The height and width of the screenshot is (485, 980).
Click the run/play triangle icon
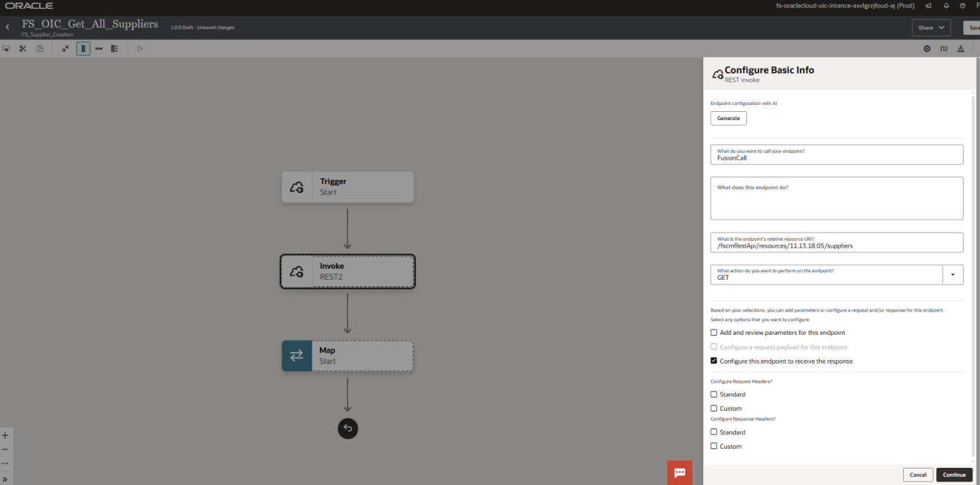coord(140,49)
